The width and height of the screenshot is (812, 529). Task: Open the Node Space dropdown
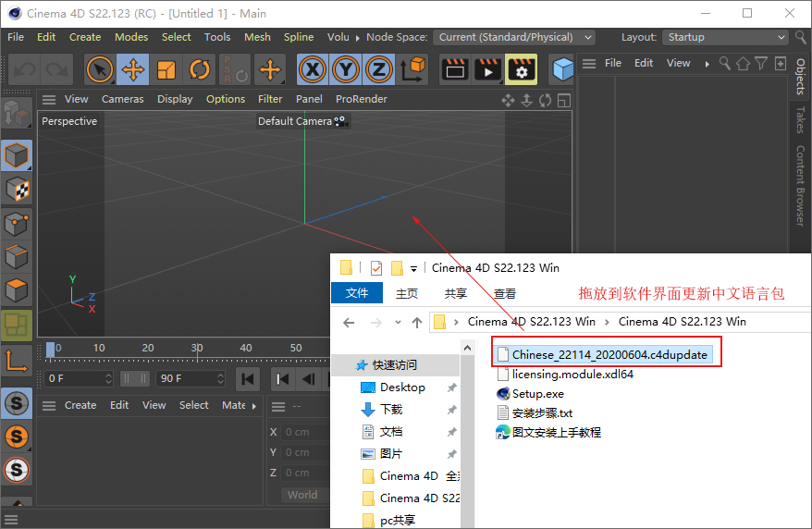click(515, 37)
